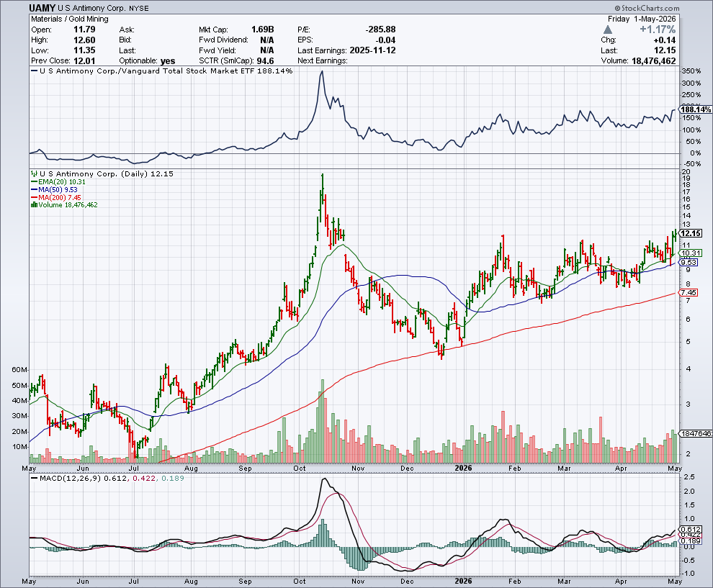This screenshot has width=713, height=588.
Task: Click the Apr label under MACD panel
Action: pos(621,582)
